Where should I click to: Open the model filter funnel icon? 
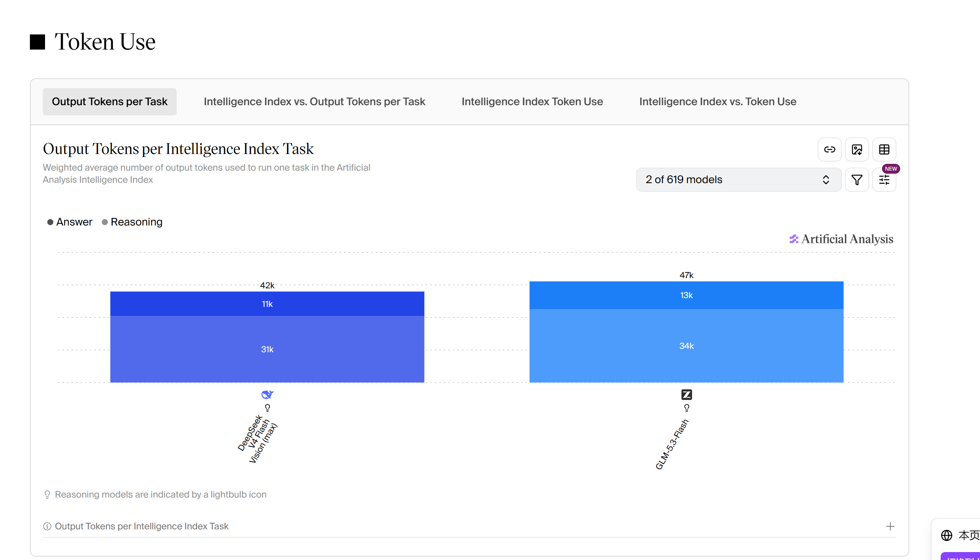[857, 180]
